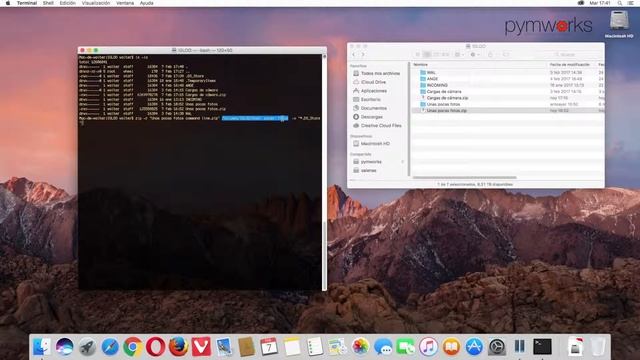Click the Terminal icon in the Dock
This screenshot has height=360, width=640.
[542, 347]
